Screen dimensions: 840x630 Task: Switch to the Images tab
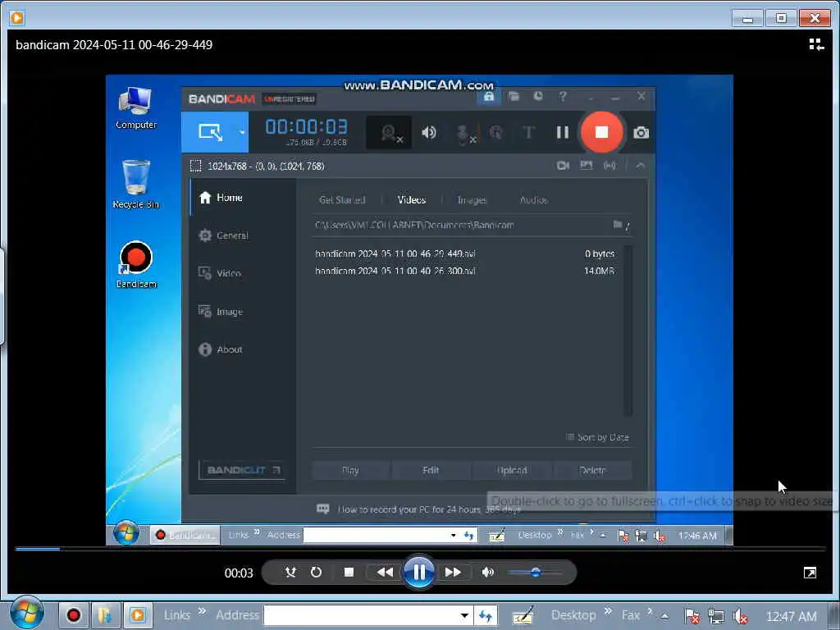click(x=472, y=200)
